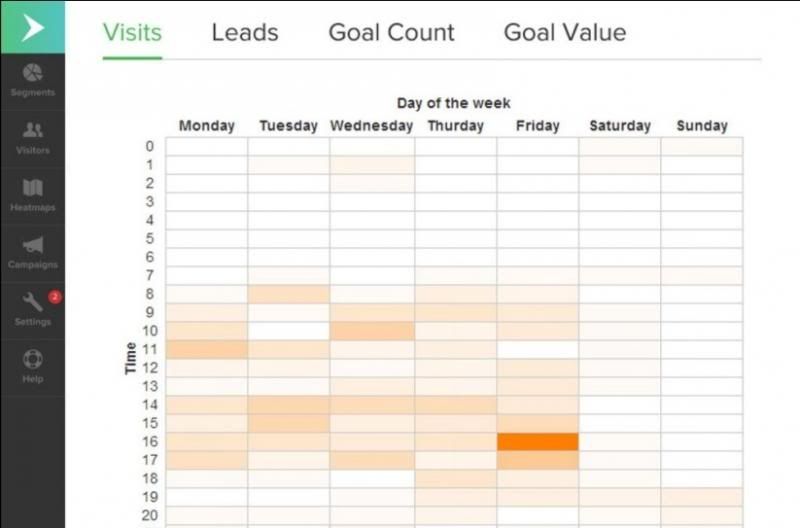Open Settings wrench icon

click(32, 301)
